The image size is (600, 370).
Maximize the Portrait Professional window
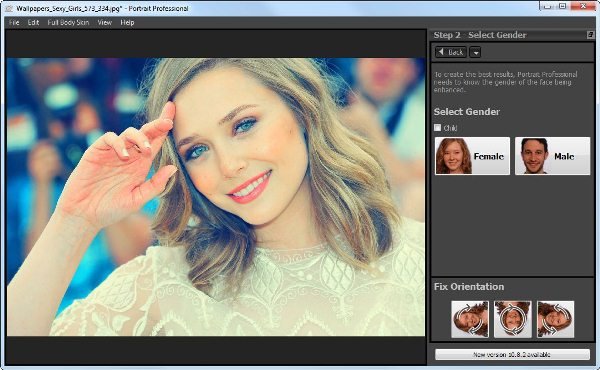pyautogui.click(x=562, y=6)
